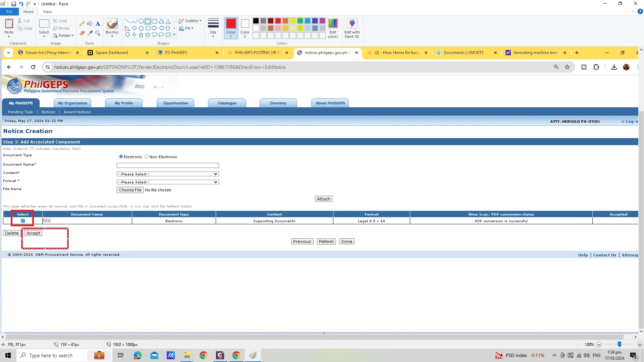Viewport: 644px width, 362px height.
Task: Go back in the browser
Action: click(x=9, y=67)
